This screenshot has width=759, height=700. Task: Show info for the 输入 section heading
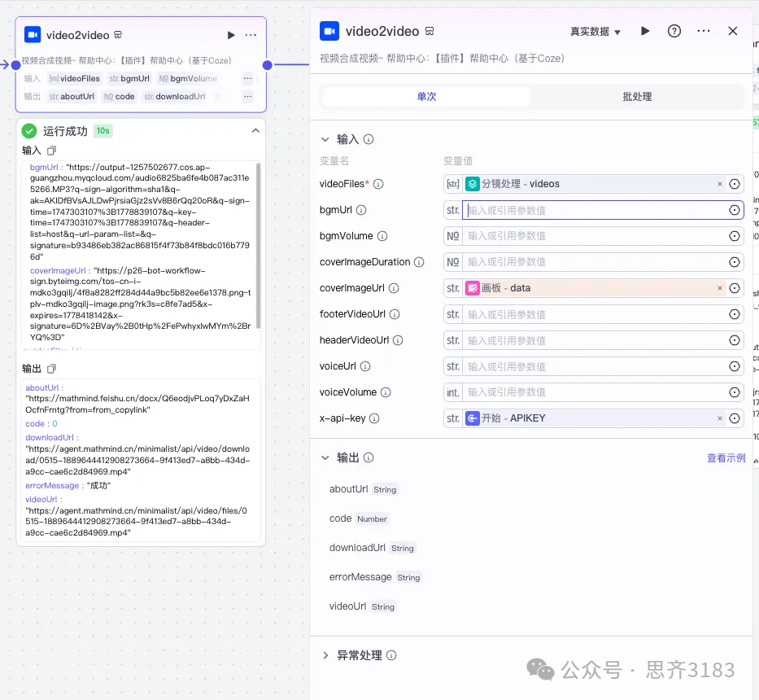tap(369, 139)
